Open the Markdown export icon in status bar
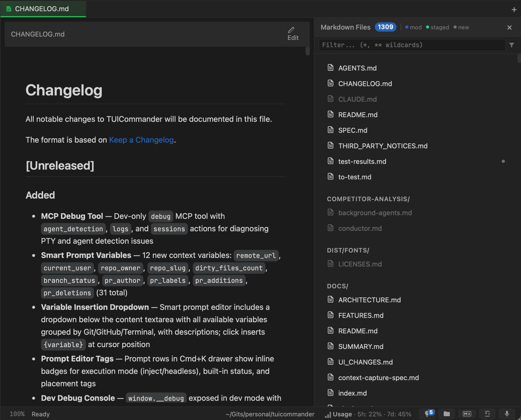 467,414
